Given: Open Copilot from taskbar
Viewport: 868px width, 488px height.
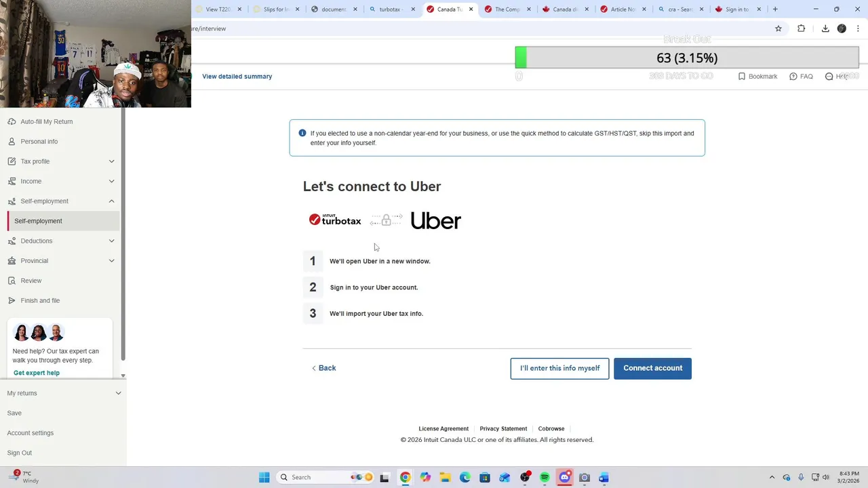Looking at the screenshot, I should click(x=425, y=477).
